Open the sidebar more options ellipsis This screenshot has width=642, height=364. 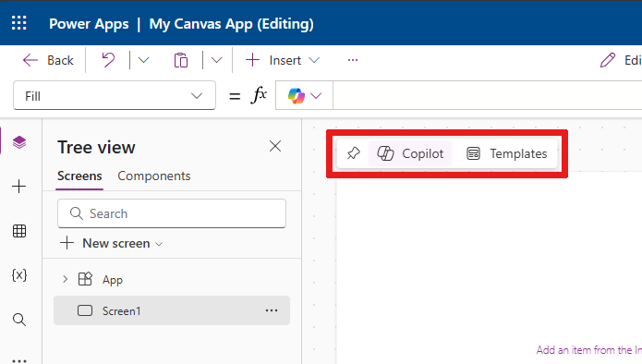19,360
